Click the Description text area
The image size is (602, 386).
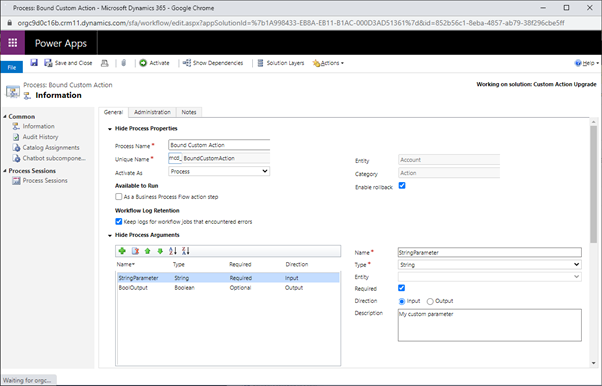(490, 325)
